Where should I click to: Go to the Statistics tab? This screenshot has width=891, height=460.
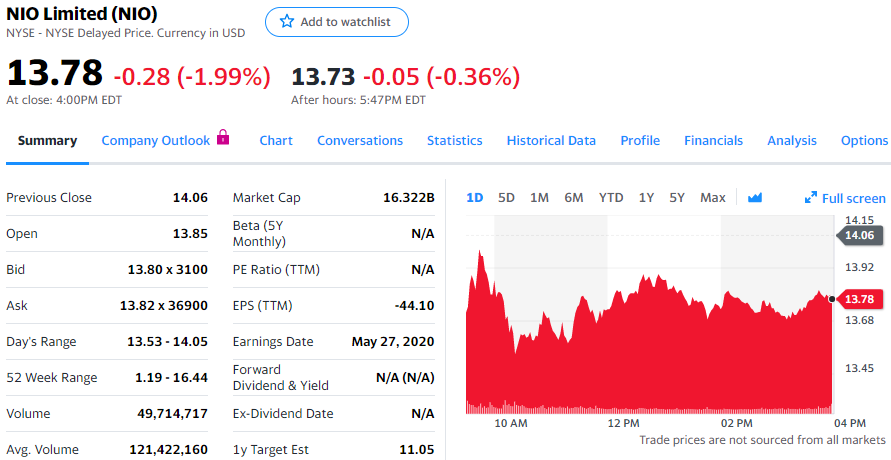point(454,141)
